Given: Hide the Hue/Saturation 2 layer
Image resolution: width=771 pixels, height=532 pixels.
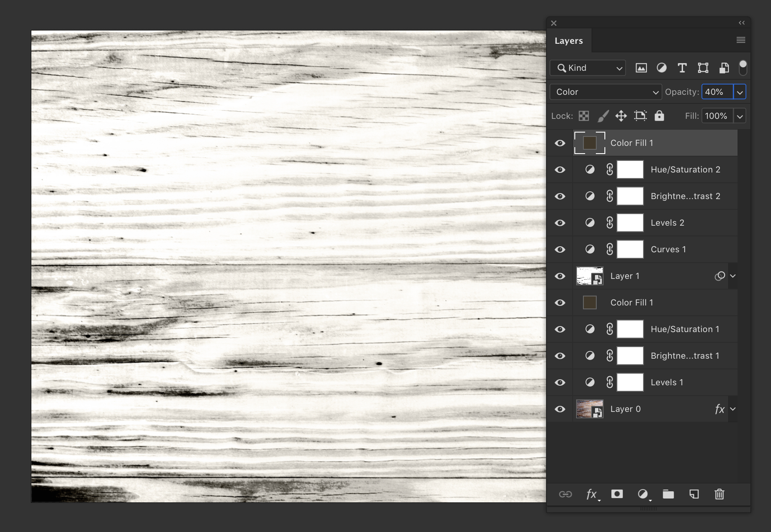Looking at the screenshot, I should pyautogui.click(x=560, y=169).
